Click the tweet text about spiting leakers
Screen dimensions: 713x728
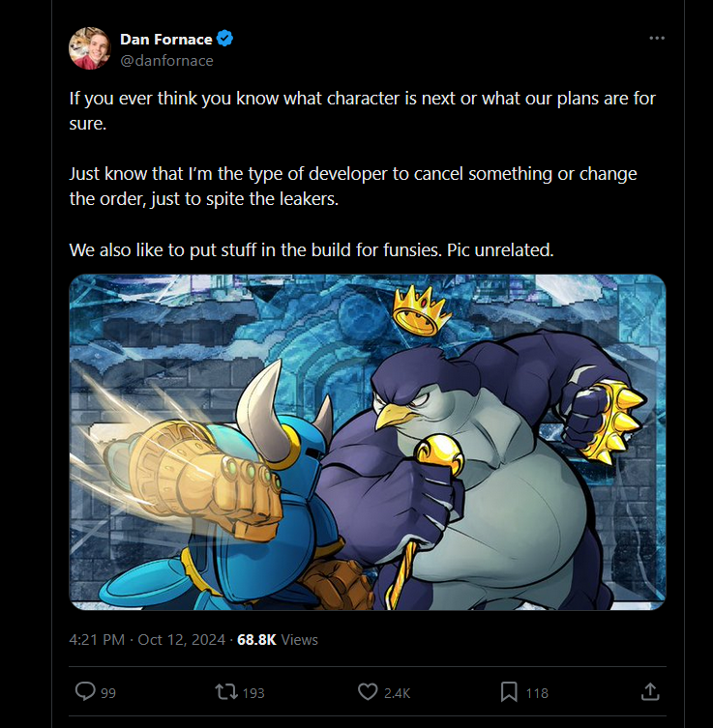(x=353, y=187)
